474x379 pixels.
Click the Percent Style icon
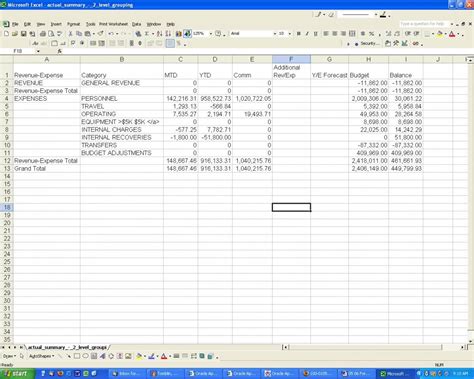pos(371,34)
